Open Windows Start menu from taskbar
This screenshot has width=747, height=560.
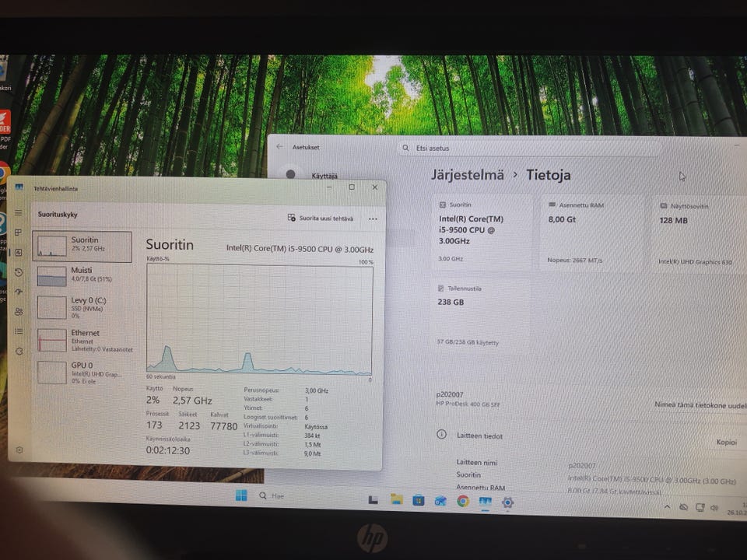(241, 495)
